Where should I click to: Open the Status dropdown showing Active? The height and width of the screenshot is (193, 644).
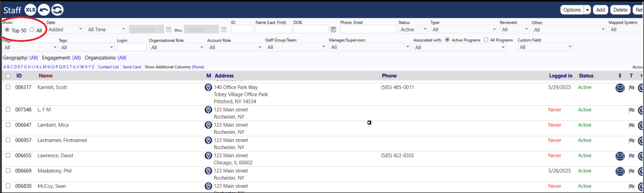coord(413,29)
